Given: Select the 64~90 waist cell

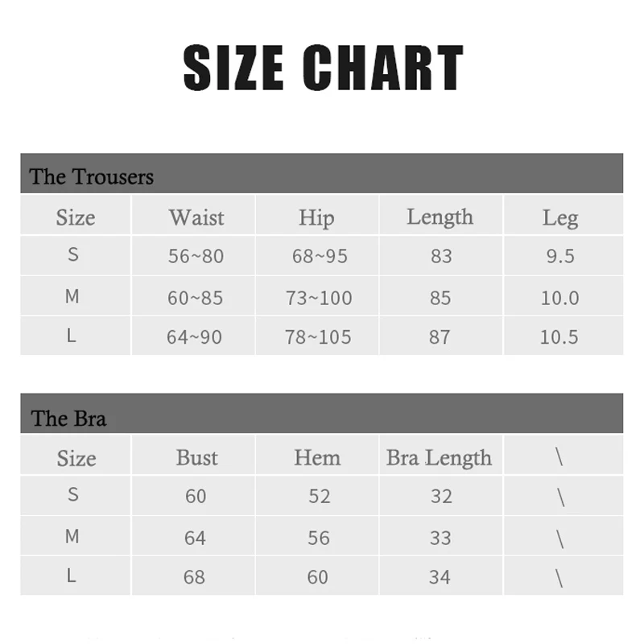Looking at the screenshot, I should [194, 337].
